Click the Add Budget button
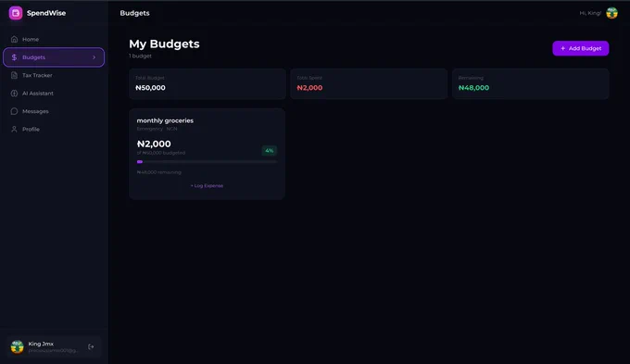 click(580, 48)
